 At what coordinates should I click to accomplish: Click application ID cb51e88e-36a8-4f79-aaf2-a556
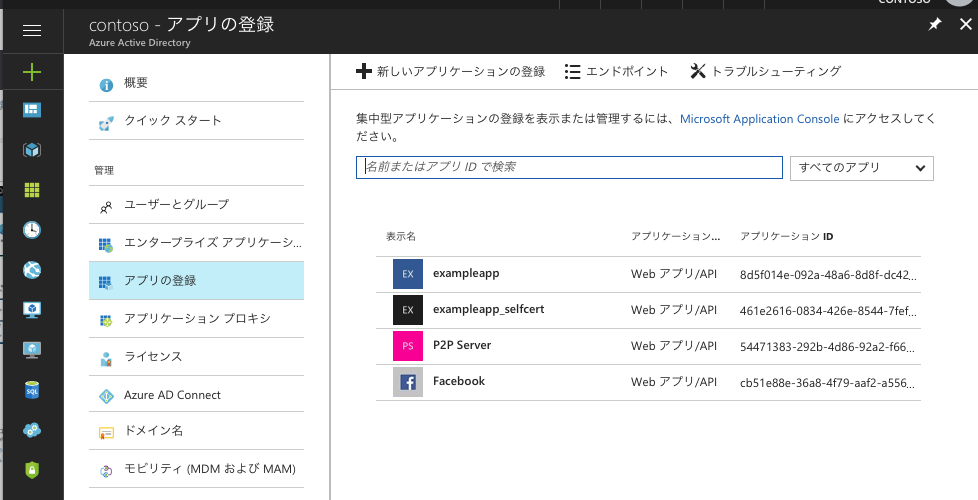tap(828, 383)
